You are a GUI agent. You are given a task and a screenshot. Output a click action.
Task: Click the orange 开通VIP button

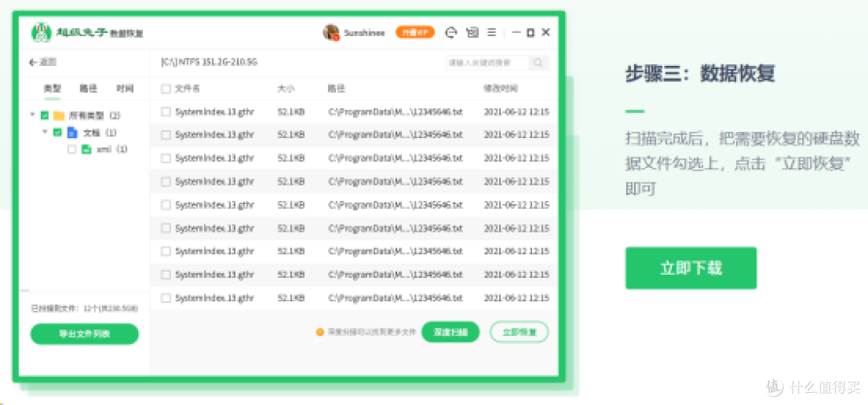[x=415, y=33]
